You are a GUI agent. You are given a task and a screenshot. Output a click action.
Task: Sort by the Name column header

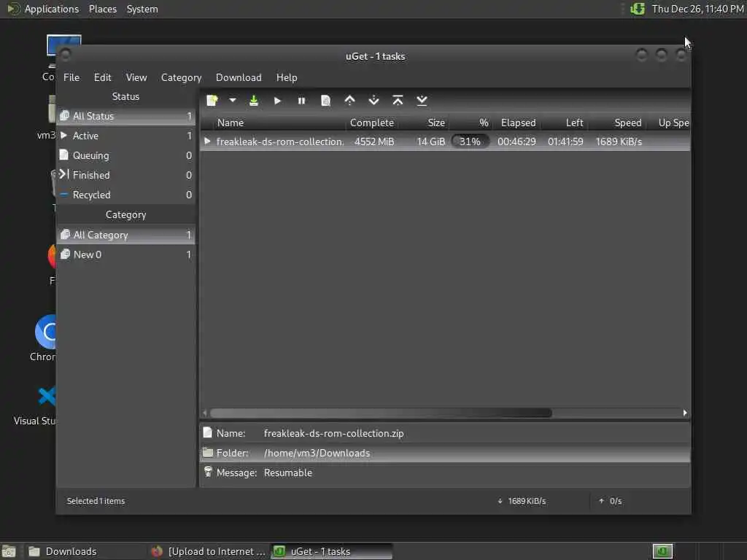coord(273,122)
